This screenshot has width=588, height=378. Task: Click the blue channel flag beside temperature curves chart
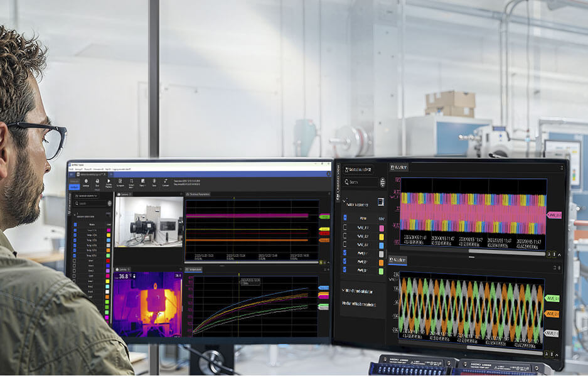[x=324, y=288]
